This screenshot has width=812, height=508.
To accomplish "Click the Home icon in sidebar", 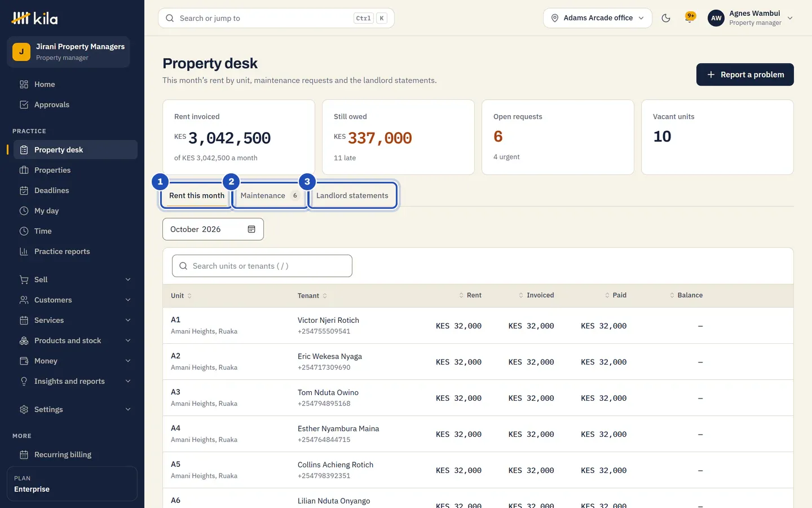I will point(24,84).
